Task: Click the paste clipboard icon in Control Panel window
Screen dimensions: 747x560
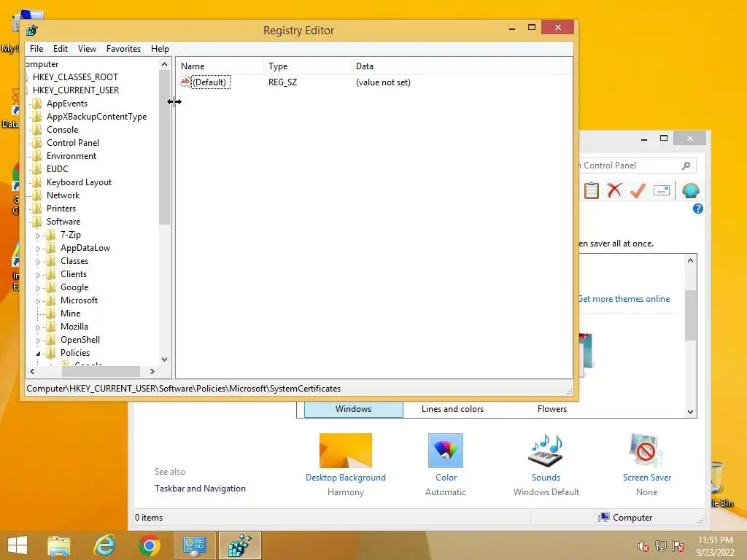Action: [x=591, y=190]
